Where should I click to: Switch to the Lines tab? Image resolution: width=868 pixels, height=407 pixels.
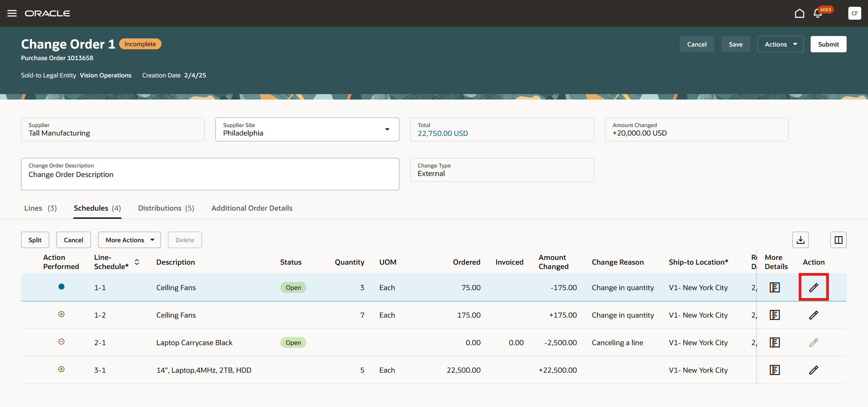tap(40, 208)
